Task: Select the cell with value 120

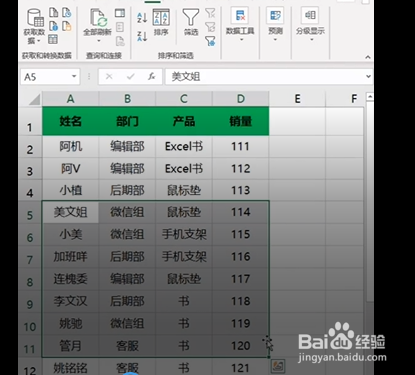Action: click(241, 346)
